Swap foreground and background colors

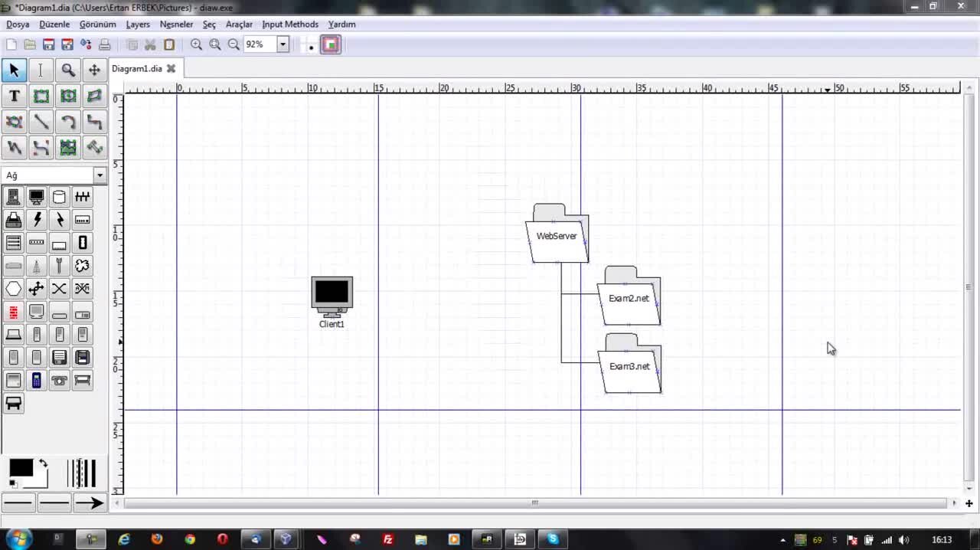(x=43, y=463)
